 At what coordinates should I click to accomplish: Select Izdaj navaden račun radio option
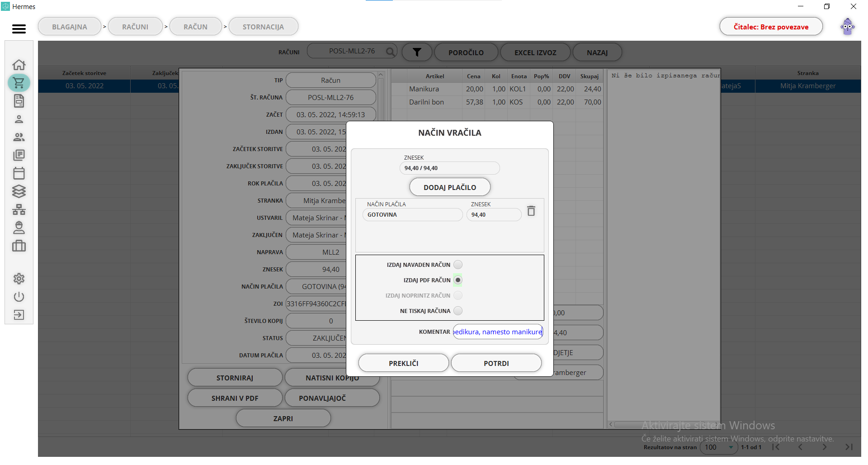tap(458, 265)
